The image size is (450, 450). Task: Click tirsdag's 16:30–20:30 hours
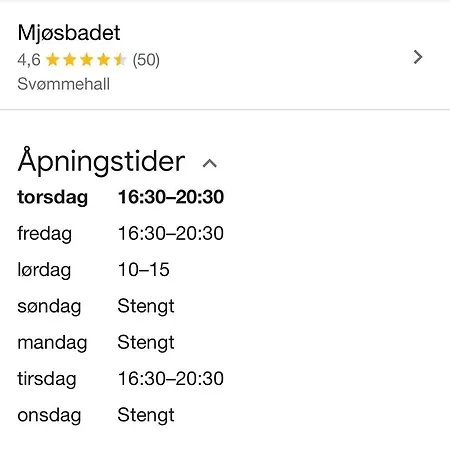click(x=171, y=379)
